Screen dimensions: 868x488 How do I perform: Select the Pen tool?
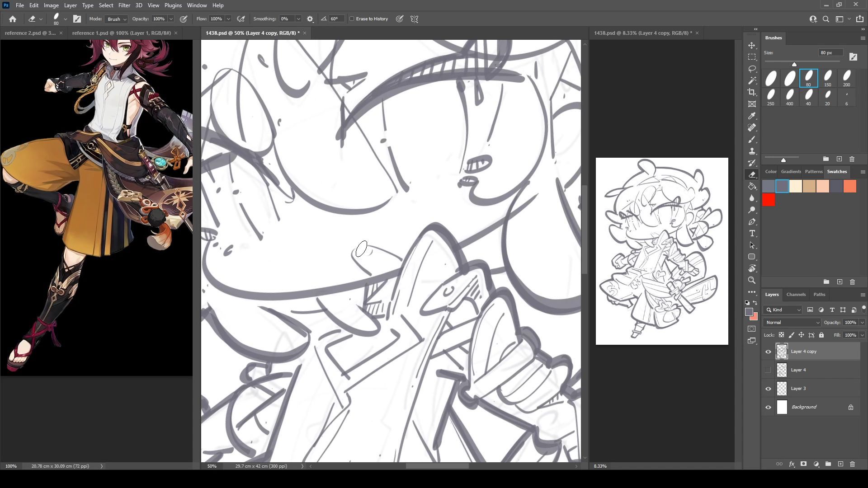click(x=752, y=222)
